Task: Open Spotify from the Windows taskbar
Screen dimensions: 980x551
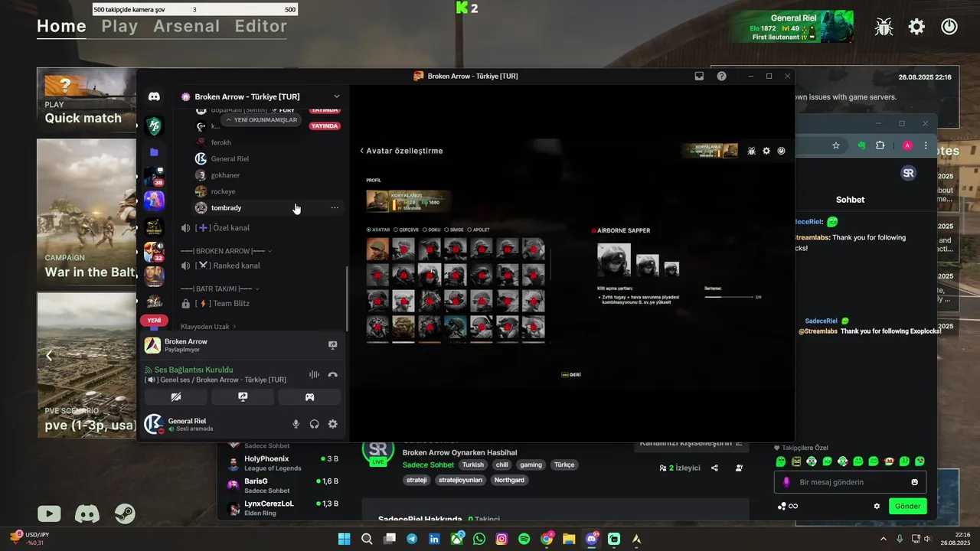Action: point(524,539)
